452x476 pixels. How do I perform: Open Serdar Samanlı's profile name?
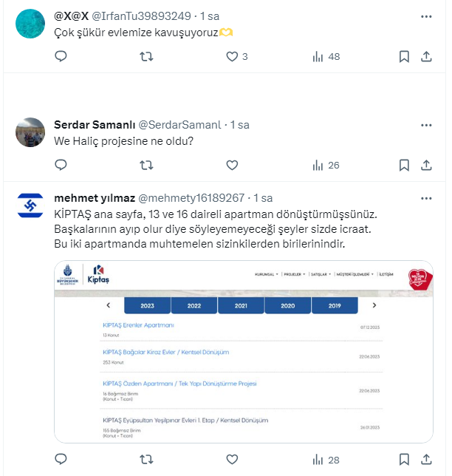coord(95,124)
